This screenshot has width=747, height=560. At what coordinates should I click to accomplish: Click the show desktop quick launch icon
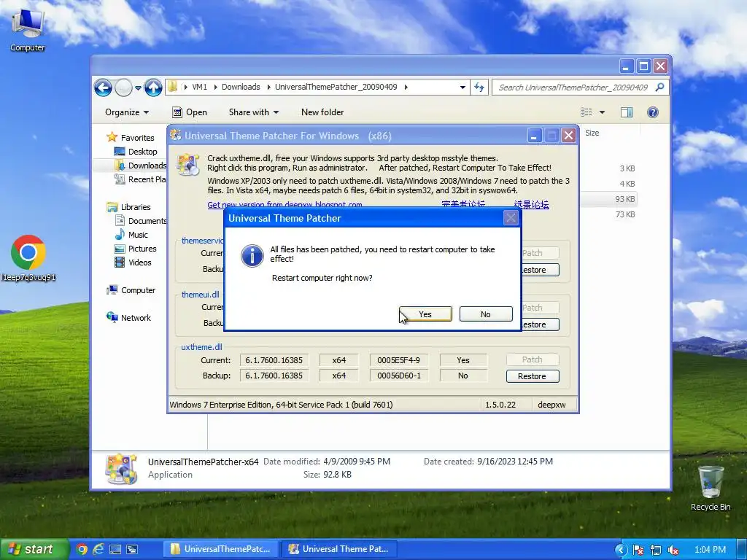(115, 550)
